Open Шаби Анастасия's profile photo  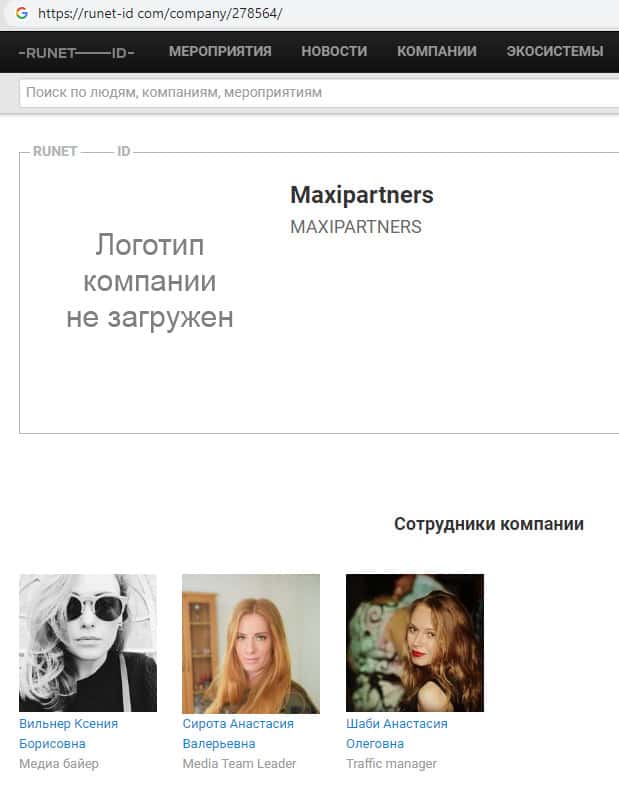pos(415,643)
